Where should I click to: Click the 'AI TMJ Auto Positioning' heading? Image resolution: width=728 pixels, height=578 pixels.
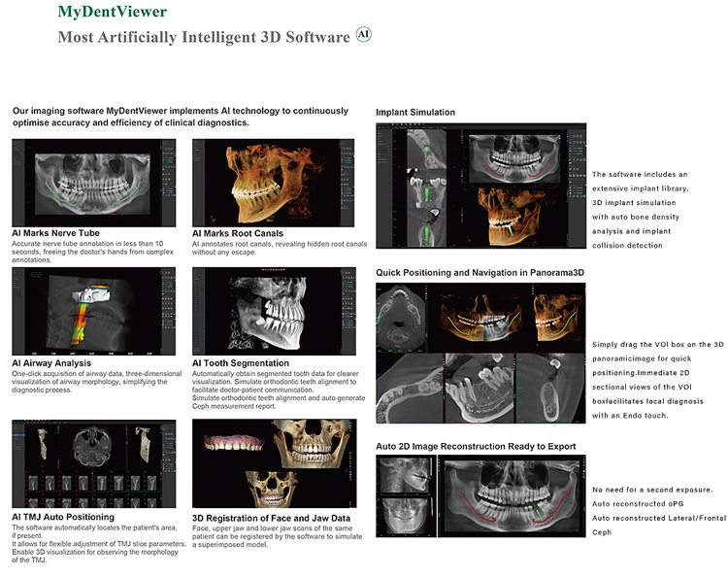(x=63, y=517)
